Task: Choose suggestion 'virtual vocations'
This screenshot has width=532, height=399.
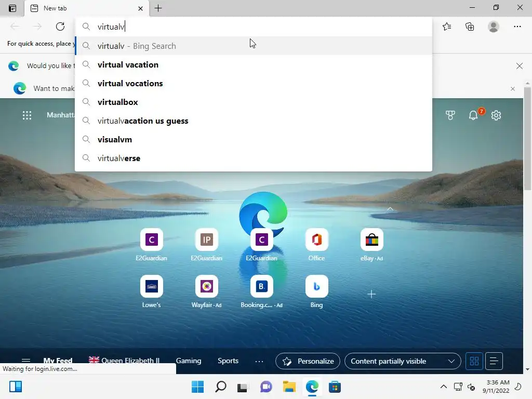Action: 254,84
